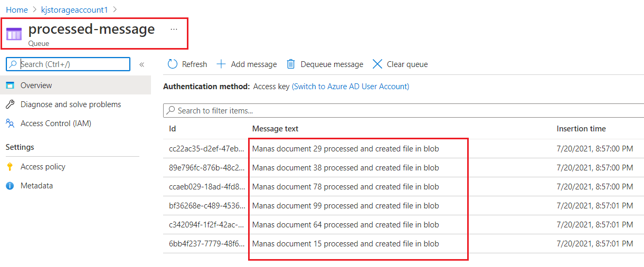
Task: Click the Switch to Azure AD User Account link
Action: [x=351, y=87]
